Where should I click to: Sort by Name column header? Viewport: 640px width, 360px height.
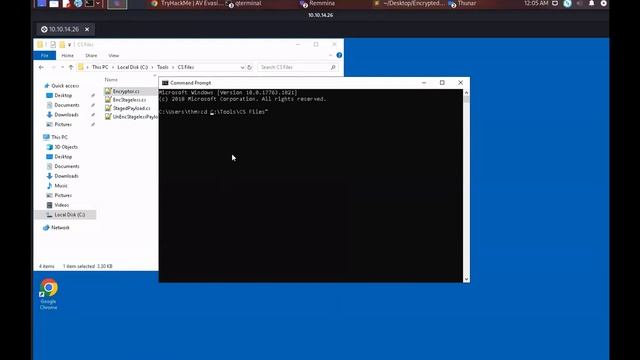(111, 80)
